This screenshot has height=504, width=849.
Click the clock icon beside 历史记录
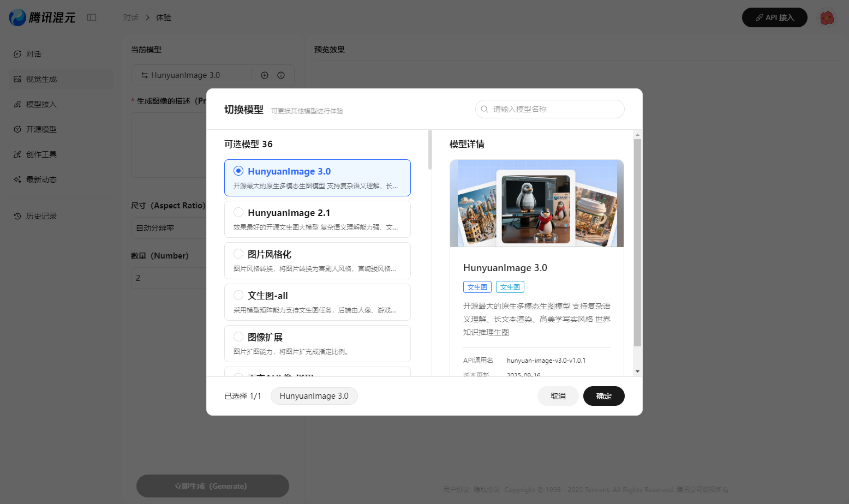[x=17, y=216]
